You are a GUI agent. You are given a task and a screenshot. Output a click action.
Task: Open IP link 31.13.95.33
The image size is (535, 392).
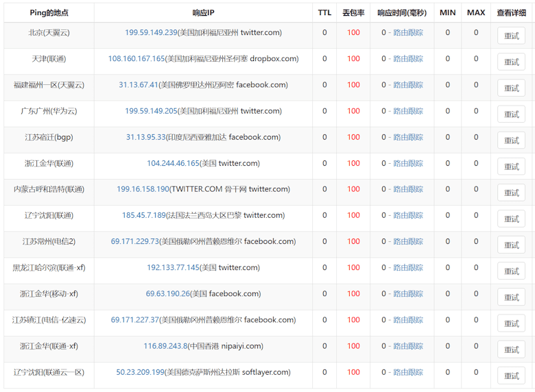pyautogui.click(x=146, y=137)
